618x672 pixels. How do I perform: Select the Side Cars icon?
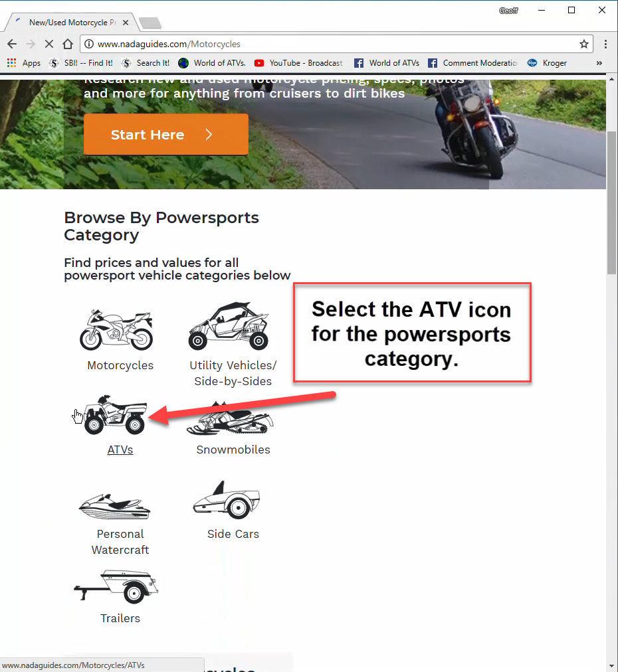(227, 500)
